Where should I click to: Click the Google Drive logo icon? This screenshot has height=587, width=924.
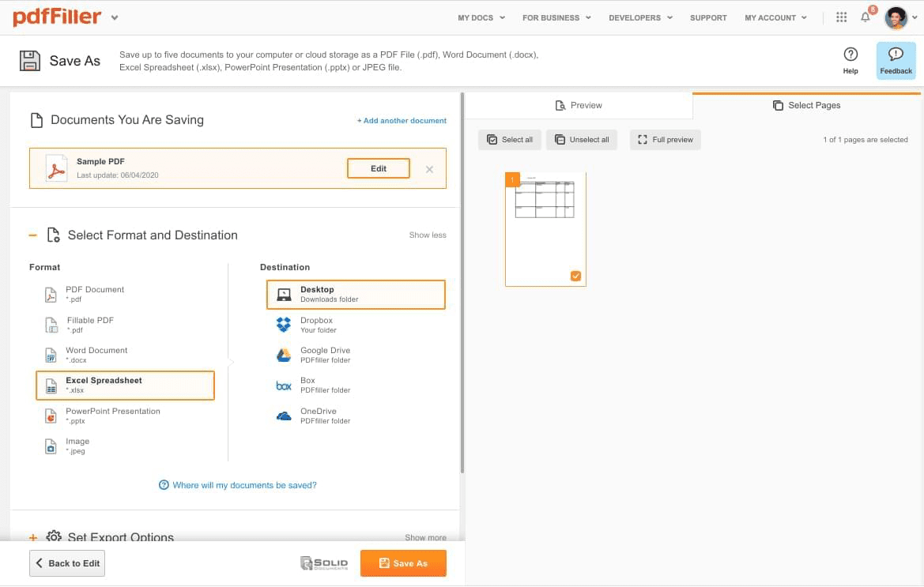pyautogui.click(x=284, y=355)
